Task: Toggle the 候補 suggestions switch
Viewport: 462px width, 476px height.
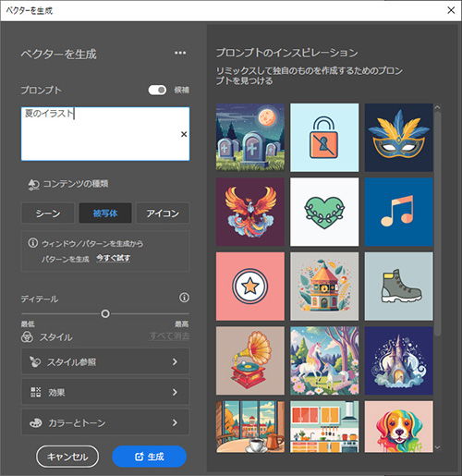Action: 157,90
